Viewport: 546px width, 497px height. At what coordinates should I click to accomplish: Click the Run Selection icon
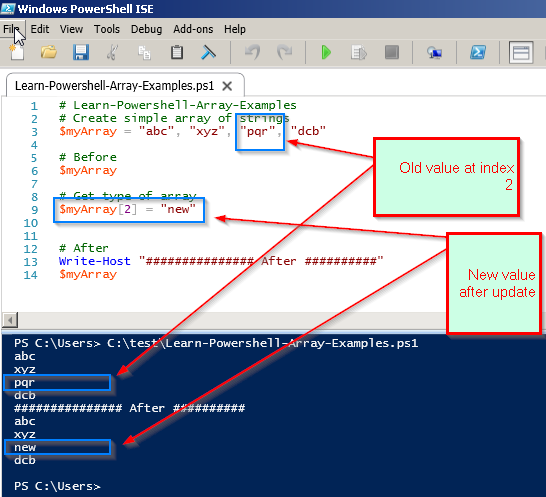click(359, 53)
